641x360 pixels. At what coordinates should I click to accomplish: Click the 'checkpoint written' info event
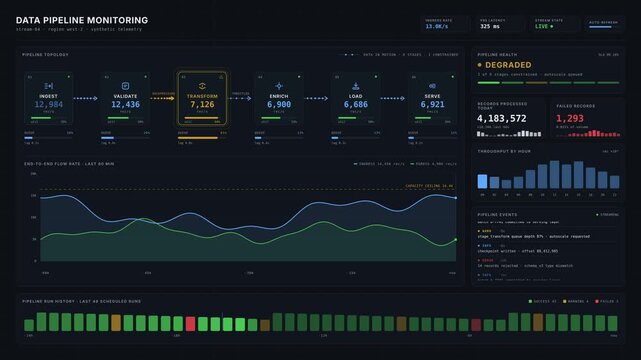coord(547,248)
